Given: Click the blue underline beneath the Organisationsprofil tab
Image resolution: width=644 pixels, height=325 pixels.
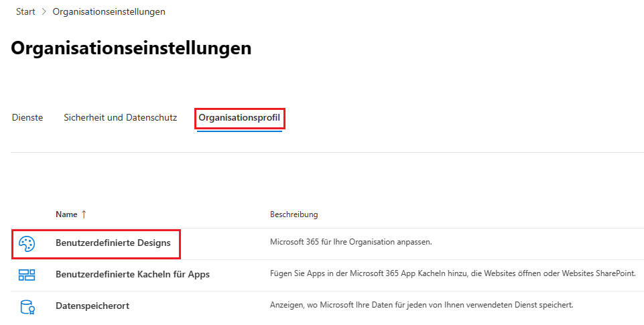Looking at the screenshot, I should click(x=239, y=131).
